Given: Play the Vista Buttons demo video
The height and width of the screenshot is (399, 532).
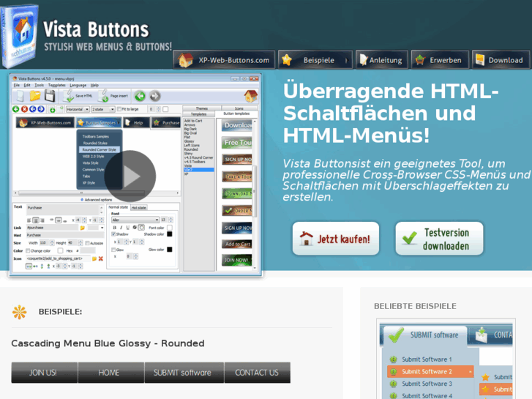Looking at the screenshot, I should (130, 176).
